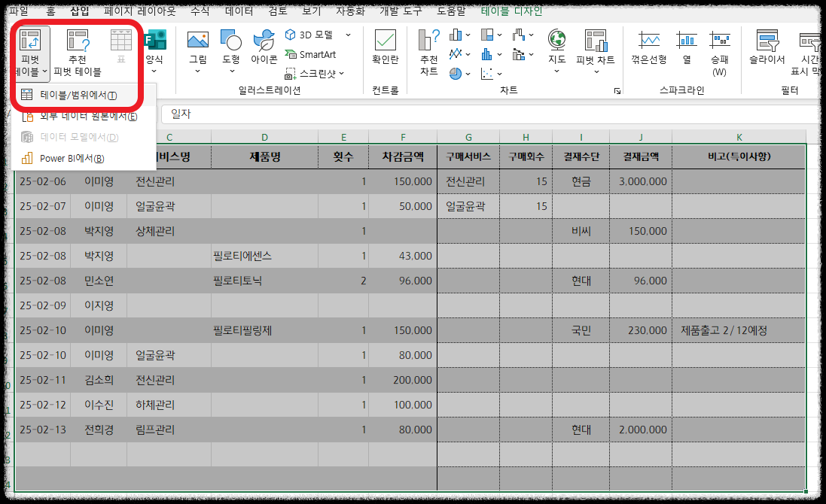Image resolution: width=826 pixels, height=504 pixels.
Task: Switch to the 개발 도구 tab
Action: (x=401, y=11)
